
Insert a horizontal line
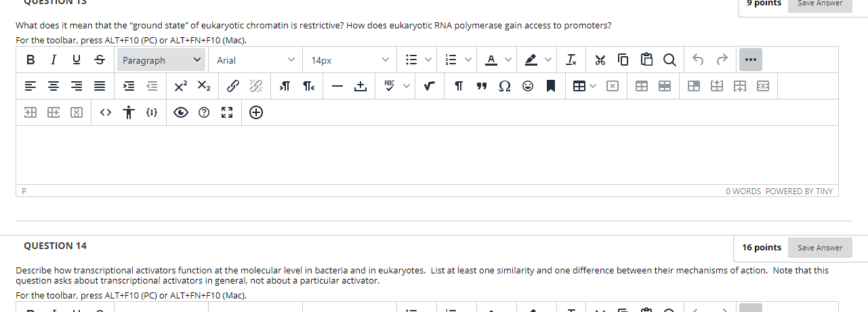337,86
